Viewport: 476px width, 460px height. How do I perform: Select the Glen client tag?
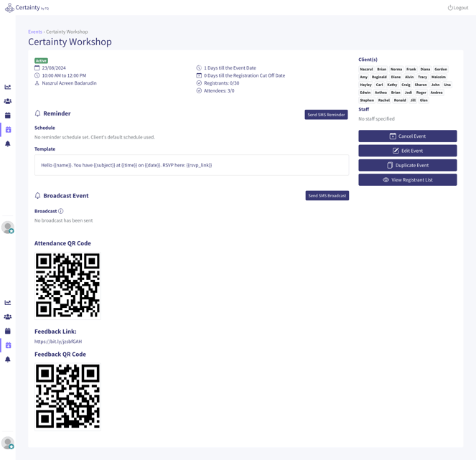tap(424, 100)
